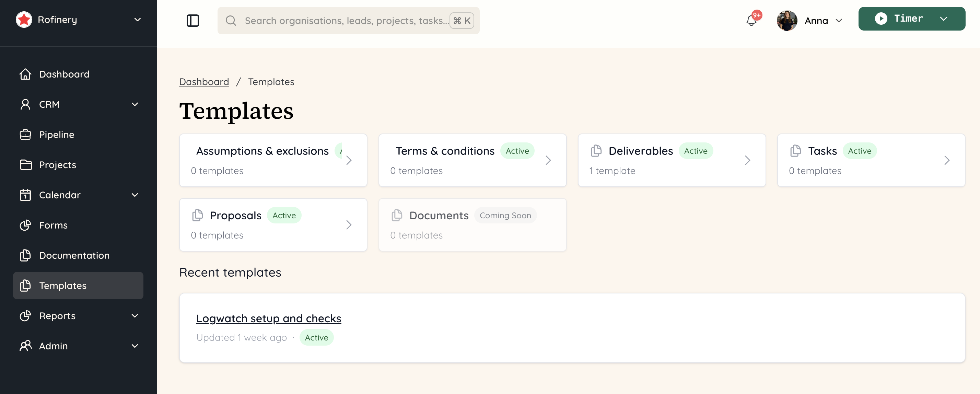
Task: Open the Terms & conditions templates
Action: point(472,160)
